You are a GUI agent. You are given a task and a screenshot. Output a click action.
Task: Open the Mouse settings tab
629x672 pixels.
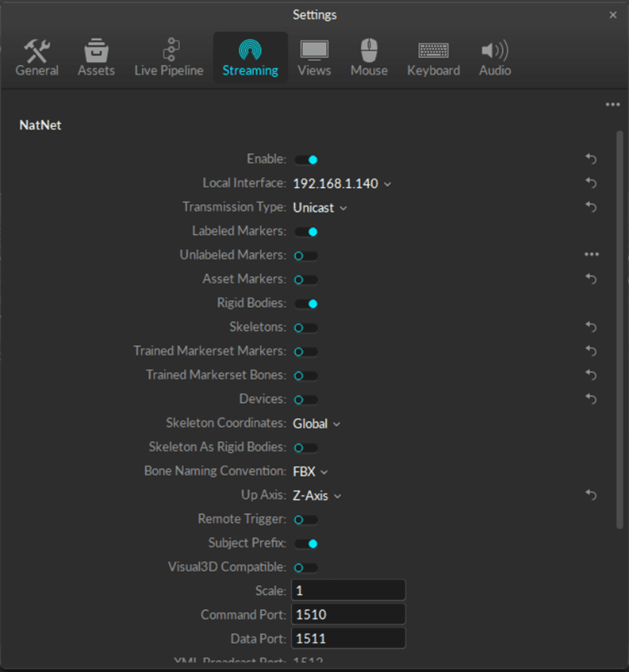click(369, 58)
